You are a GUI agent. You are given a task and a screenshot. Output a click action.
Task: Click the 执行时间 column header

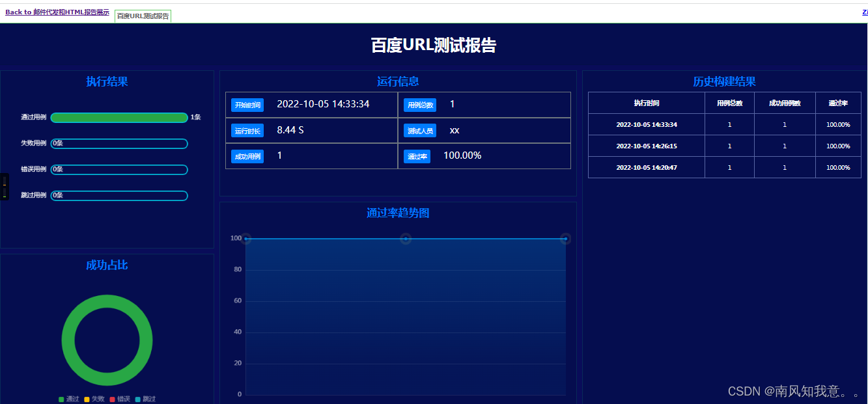(647, 103)
